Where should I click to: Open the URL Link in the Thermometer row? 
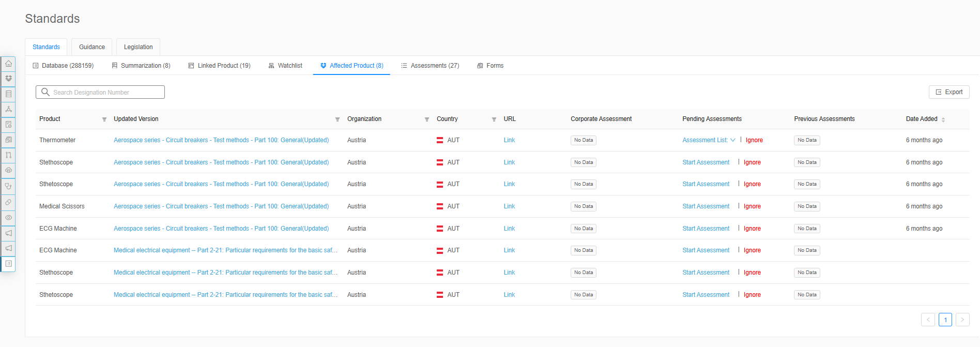[x=509, y=140]
